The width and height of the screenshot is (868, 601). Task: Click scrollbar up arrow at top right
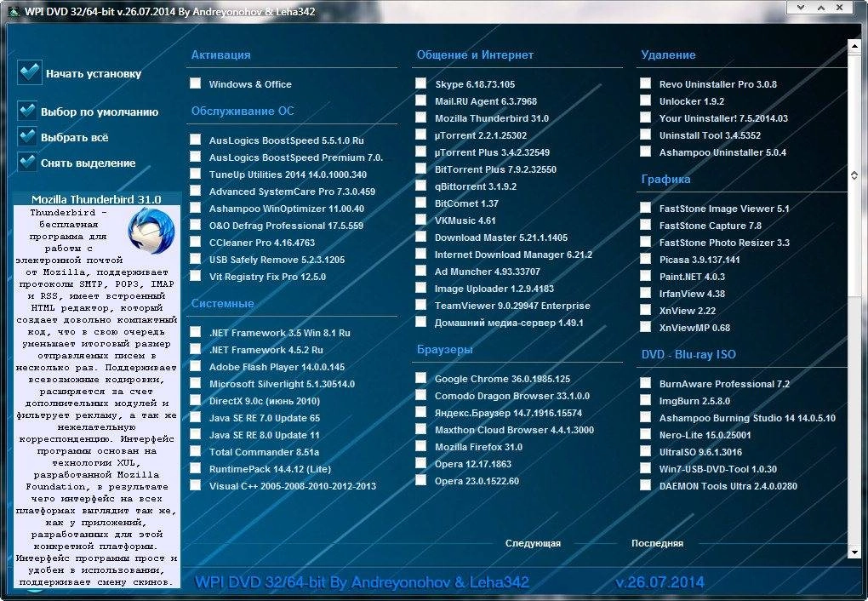click(x=854, y=45)
